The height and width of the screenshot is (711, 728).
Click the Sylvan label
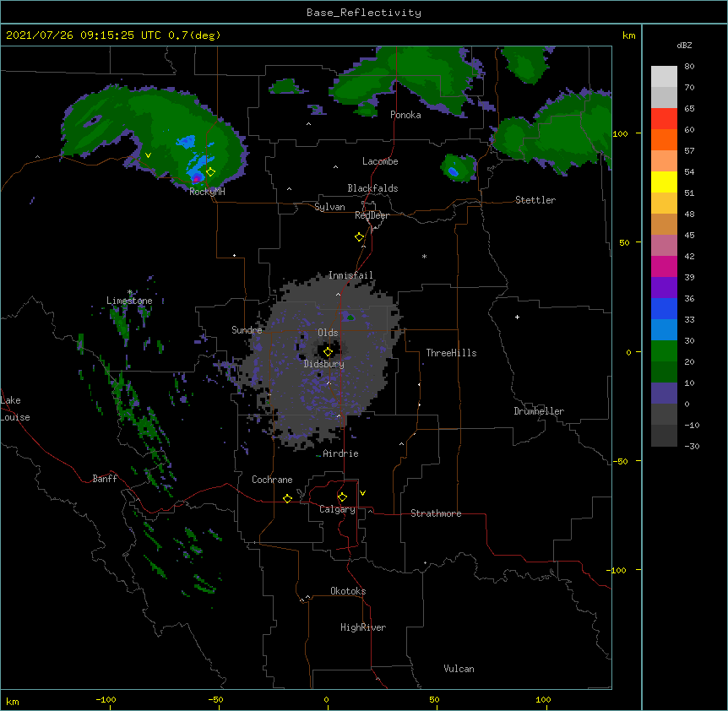329,207
